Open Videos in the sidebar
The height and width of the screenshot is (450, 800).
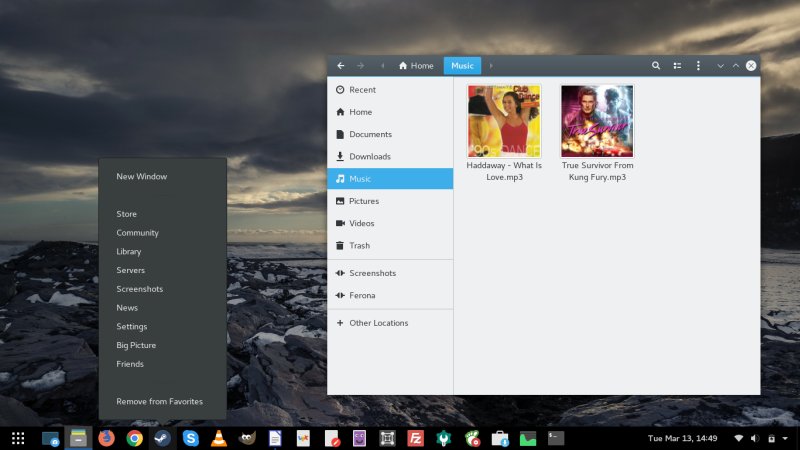390,223
